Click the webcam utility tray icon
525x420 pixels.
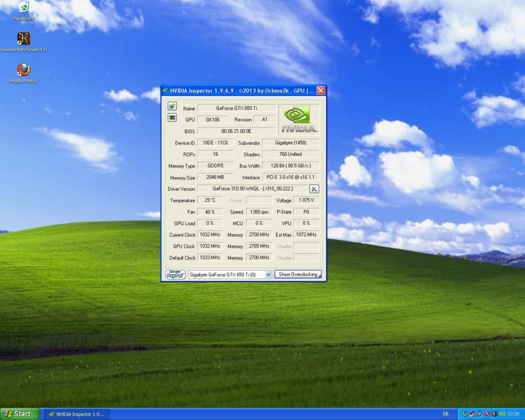[479, 414]
